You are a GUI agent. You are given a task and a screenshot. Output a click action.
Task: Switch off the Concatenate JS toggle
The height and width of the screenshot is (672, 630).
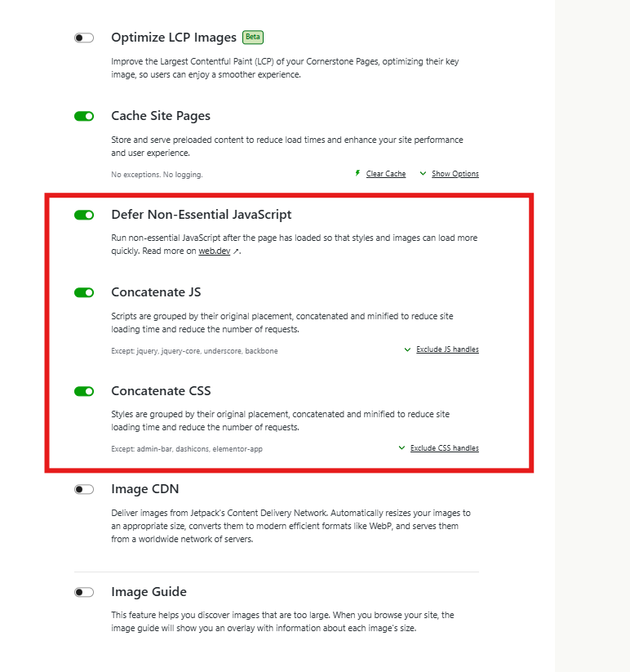point(84,292)
